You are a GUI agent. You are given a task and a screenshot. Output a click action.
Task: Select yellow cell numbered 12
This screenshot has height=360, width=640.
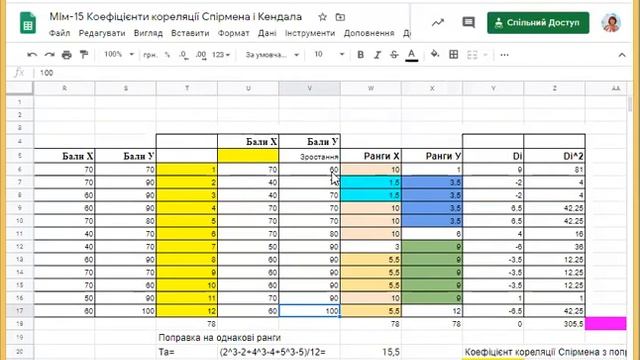tap(187, 311)
